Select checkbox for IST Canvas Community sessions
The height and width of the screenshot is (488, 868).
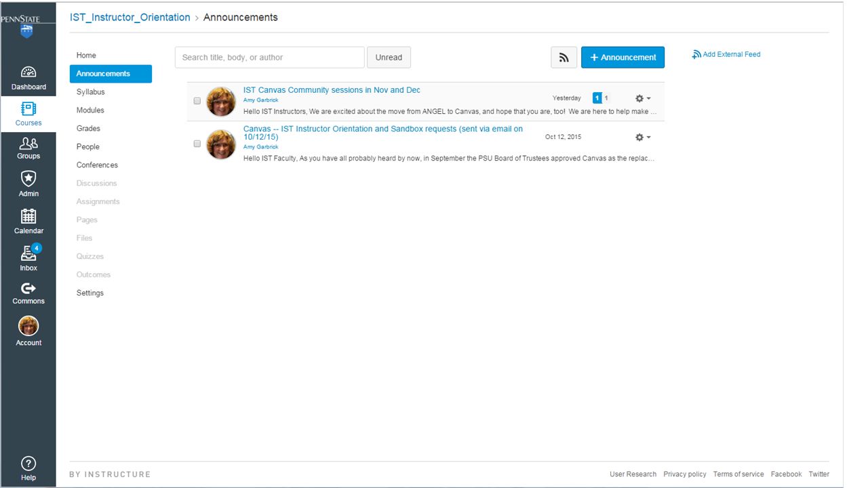pos(197,101)
